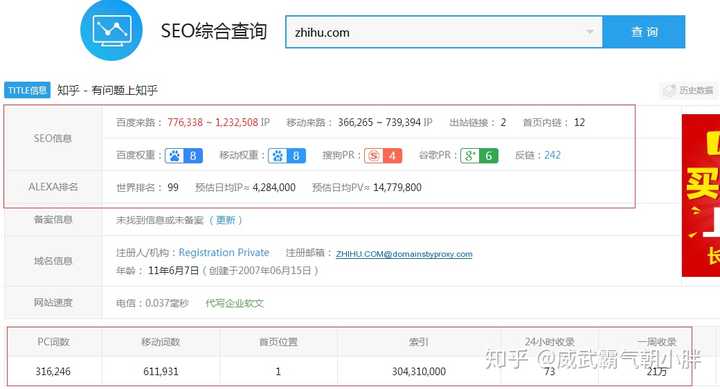The height and width of the screenshot is (389, 720).
Task: Click the 首页内链 value 12
Action: (x=579, y=123)
